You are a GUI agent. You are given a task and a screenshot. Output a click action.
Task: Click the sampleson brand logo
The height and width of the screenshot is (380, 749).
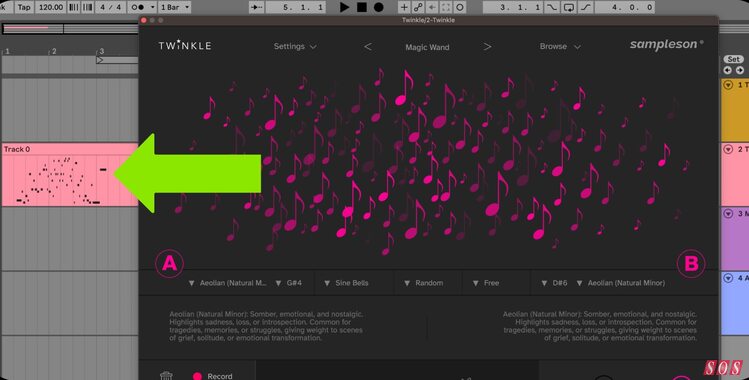(666, 44)
